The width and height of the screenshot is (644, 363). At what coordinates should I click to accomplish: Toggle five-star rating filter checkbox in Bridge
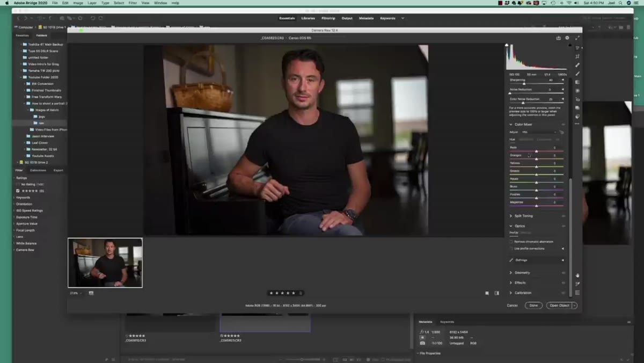(18, 191)
